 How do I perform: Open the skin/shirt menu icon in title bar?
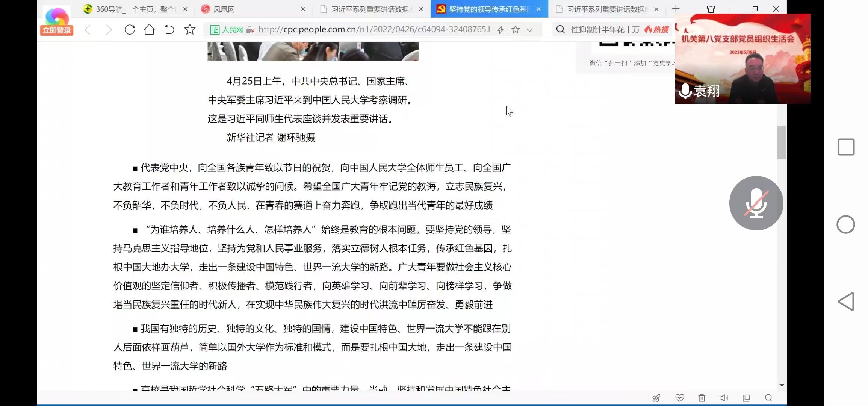(711, 9)
